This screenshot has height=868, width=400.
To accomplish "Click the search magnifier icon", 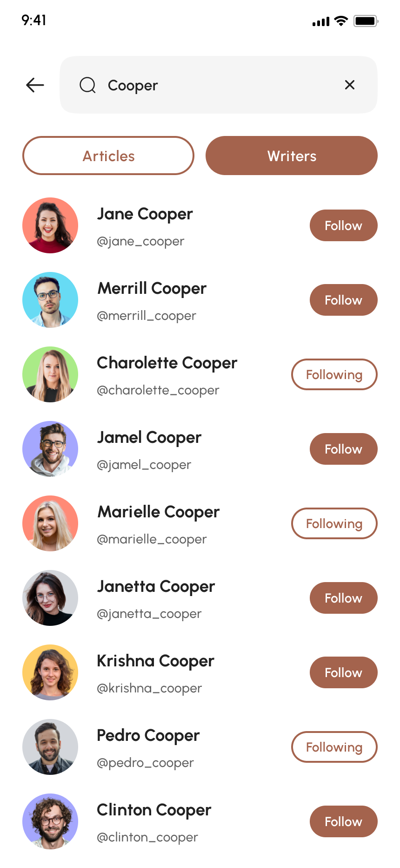I will click(x=87, y=85).
